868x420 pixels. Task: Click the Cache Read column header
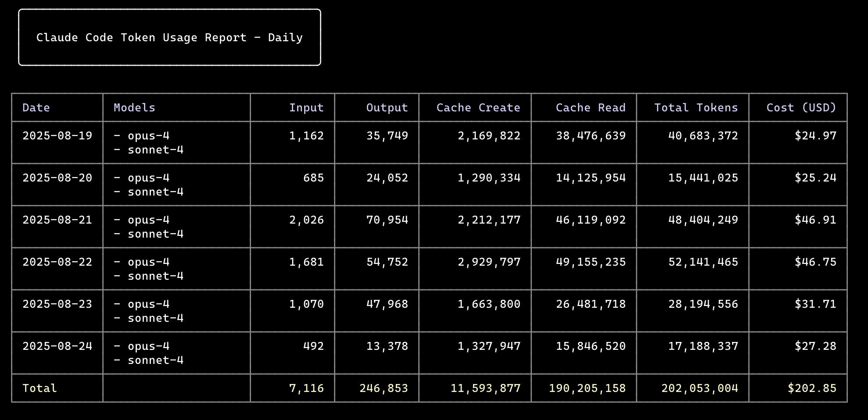point(591,108)
